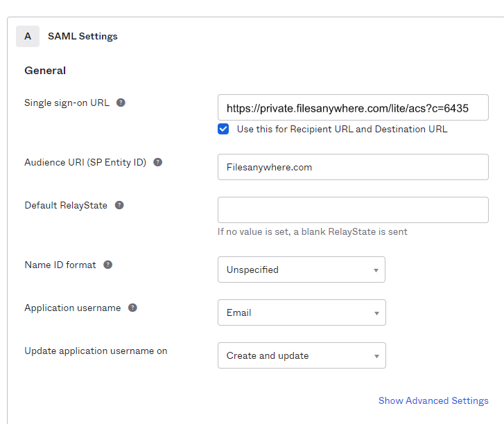Click the General section heading
This screenshot has height=424, width=504.
45,71
